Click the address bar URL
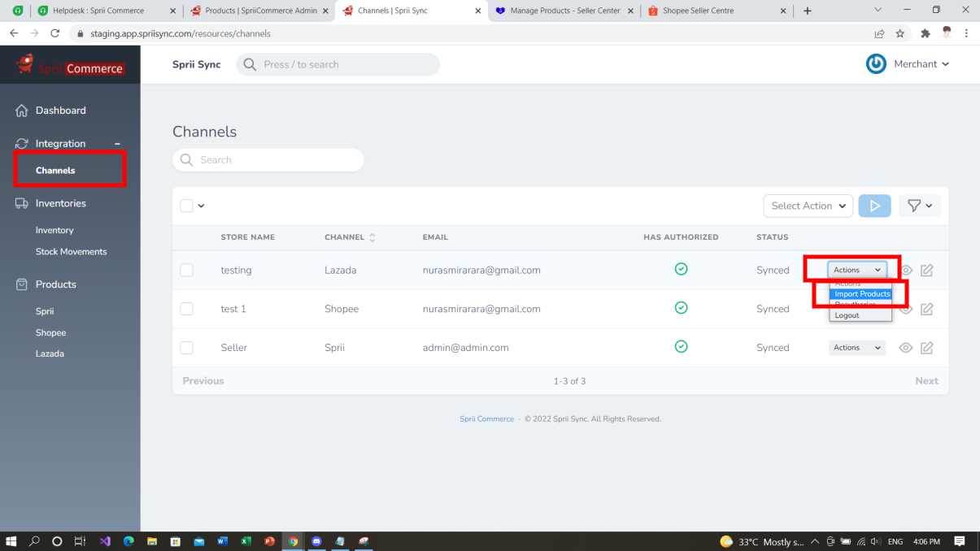980x551 pixels. tap(181, 34)
